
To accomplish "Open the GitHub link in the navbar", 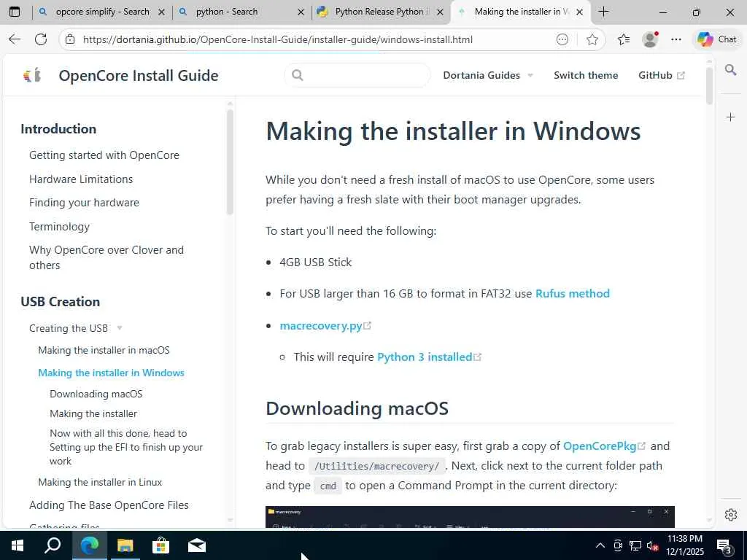I will [x=661, y=75].
